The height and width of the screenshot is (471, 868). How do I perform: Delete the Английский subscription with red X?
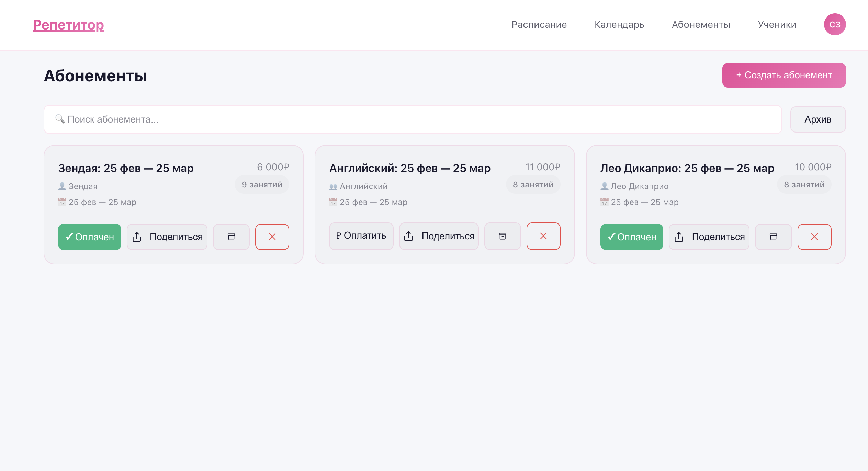click(x=543, y=236)
